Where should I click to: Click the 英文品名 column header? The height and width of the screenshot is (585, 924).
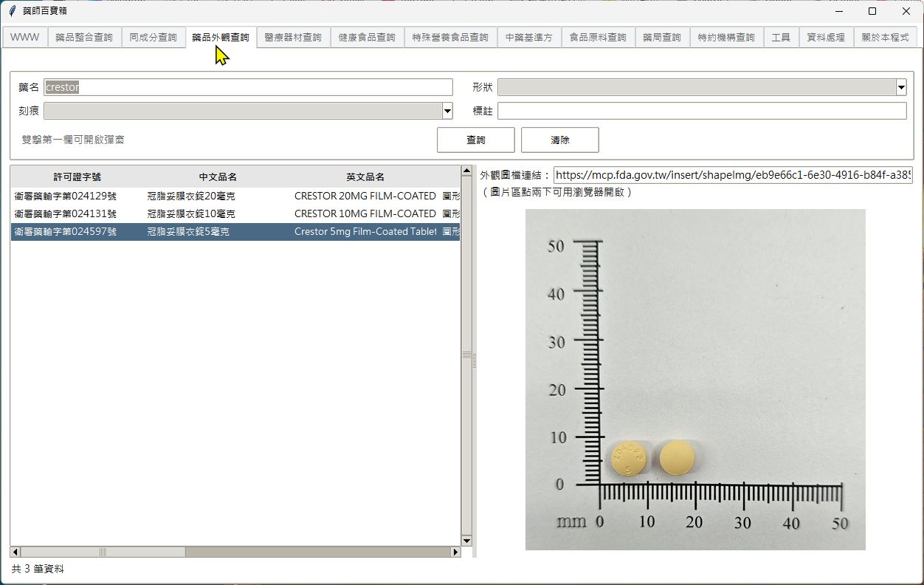365,177
